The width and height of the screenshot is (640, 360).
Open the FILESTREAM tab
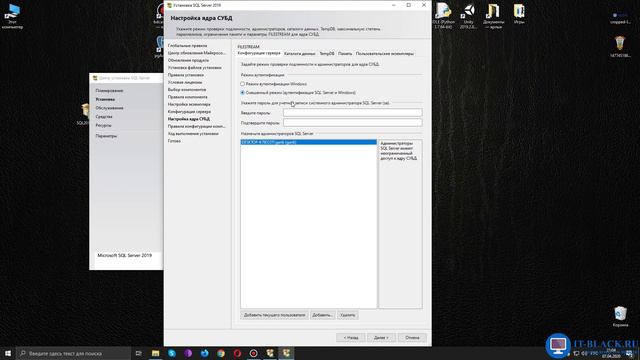(x=248, y=47)
